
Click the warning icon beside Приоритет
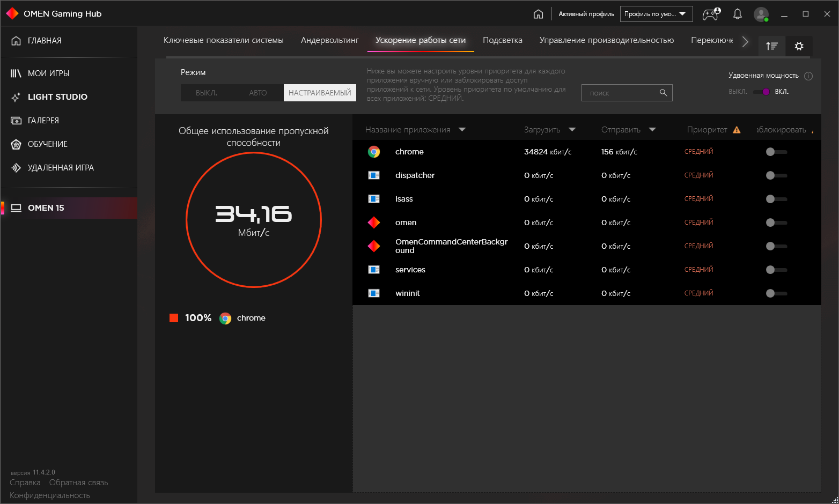(x=737, y=130)
